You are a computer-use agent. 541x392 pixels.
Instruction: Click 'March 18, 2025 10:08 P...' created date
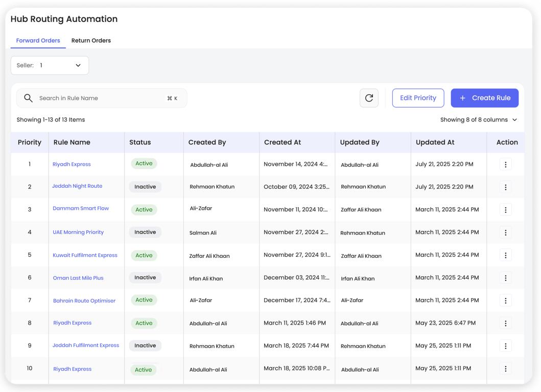tap(297, 368)
